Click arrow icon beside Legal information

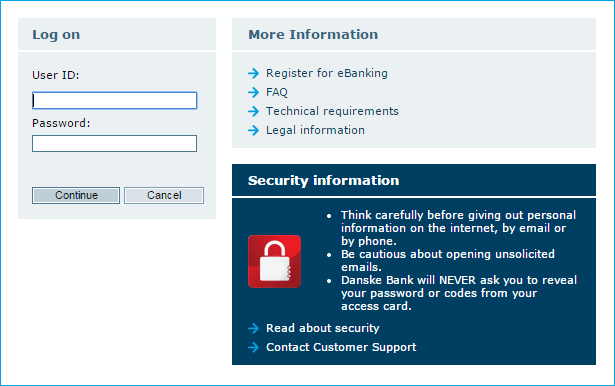point(254,130)
